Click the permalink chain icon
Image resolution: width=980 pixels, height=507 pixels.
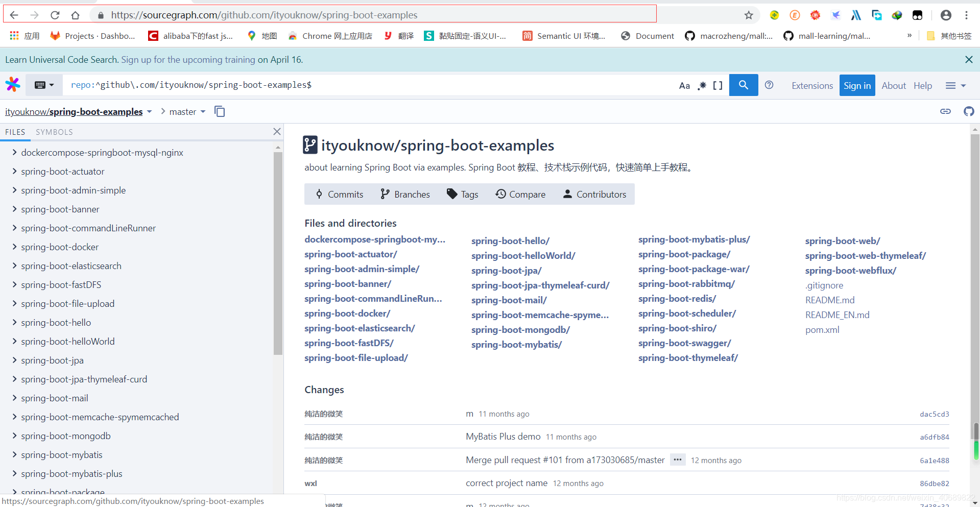[x=945, y=111]
